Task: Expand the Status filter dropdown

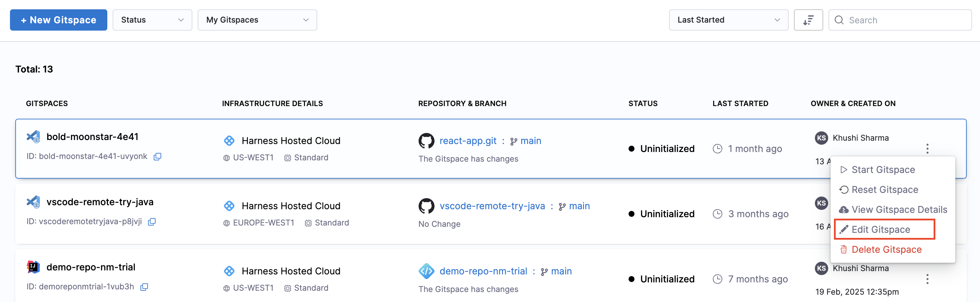Action: click(152, 20)
